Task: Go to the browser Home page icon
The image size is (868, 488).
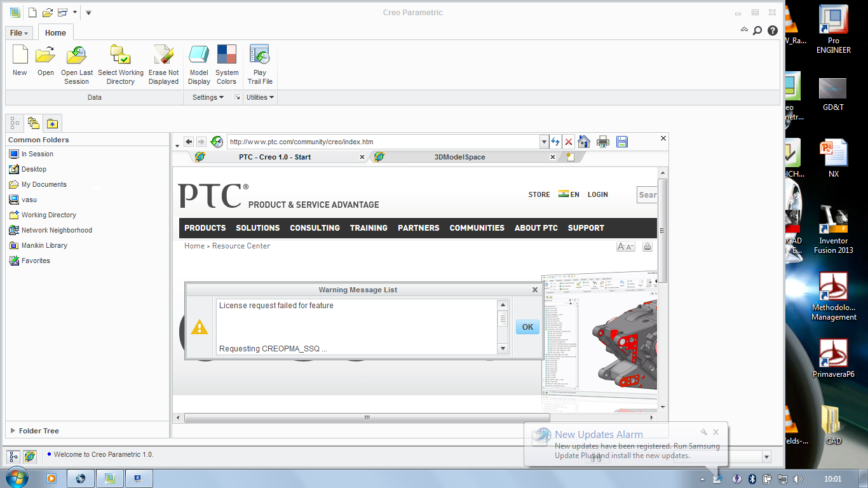Action: coord(584,142)
